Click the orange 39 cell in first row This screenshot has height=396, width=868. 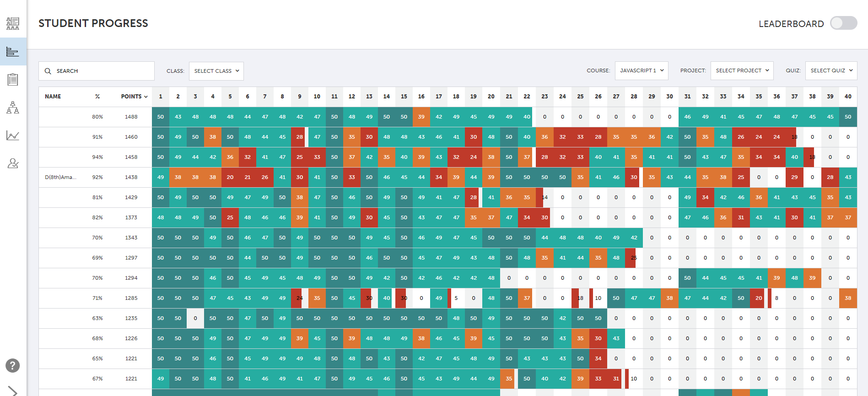coord(421,117)
